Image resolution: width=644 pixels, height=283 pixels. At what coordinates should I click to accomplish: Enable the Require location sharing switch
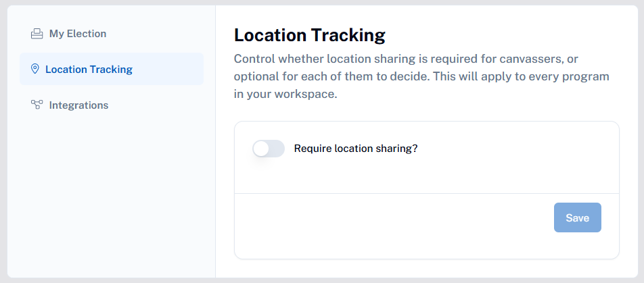pyautogui.click(x=269, y=149)
